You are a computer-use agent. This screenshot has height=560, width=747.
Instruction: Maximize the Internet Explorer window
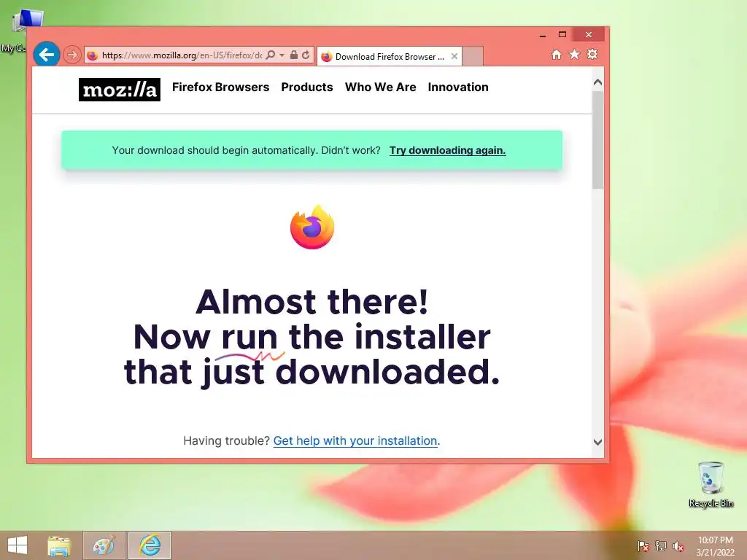(562, 35)
